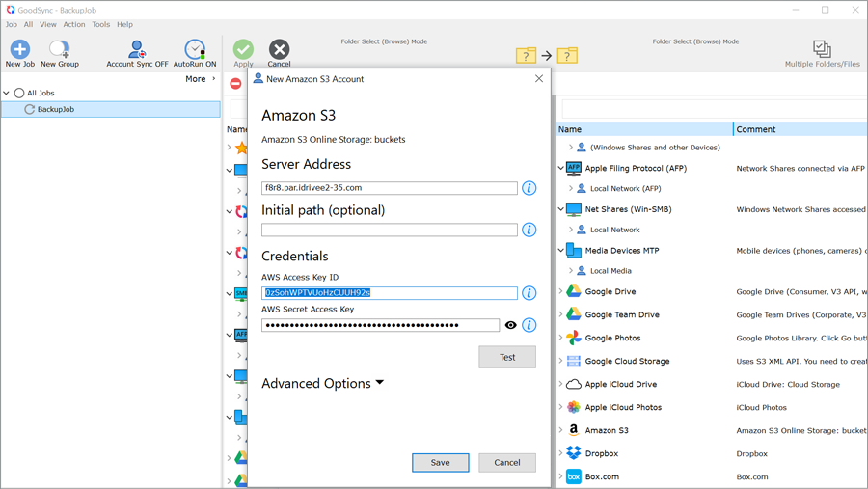Expand the Advanced Options section
868x489 pixels.
(x=323, y=383)
